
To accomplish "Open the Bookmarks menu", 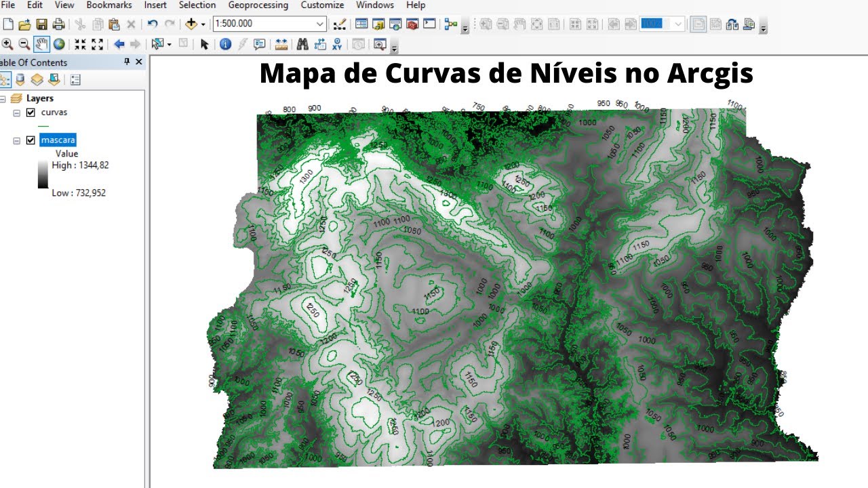I will pyautogui.click(x=109, y=5).
